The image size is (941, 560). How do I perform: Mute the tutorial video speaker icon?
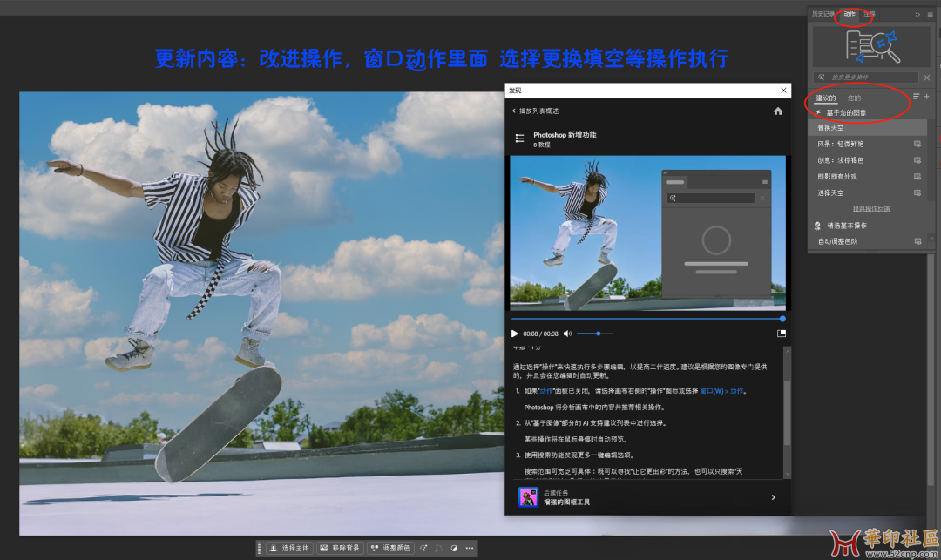pyautogui.click(x=567, y=334)
